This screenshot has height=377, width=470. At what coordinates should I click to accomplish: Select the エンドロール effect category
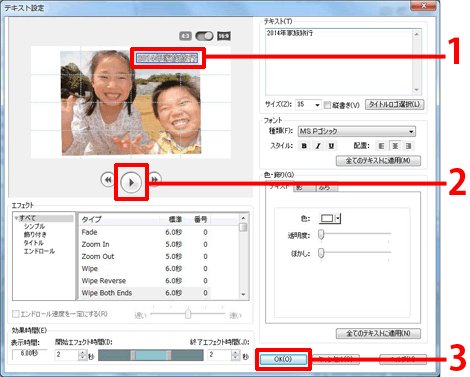[x=39, y=251]
